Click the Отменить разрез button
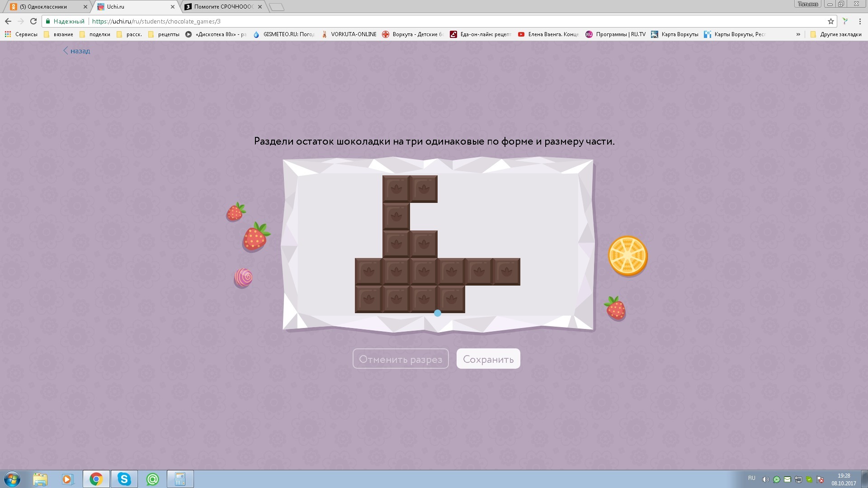 tap(400, 359)
